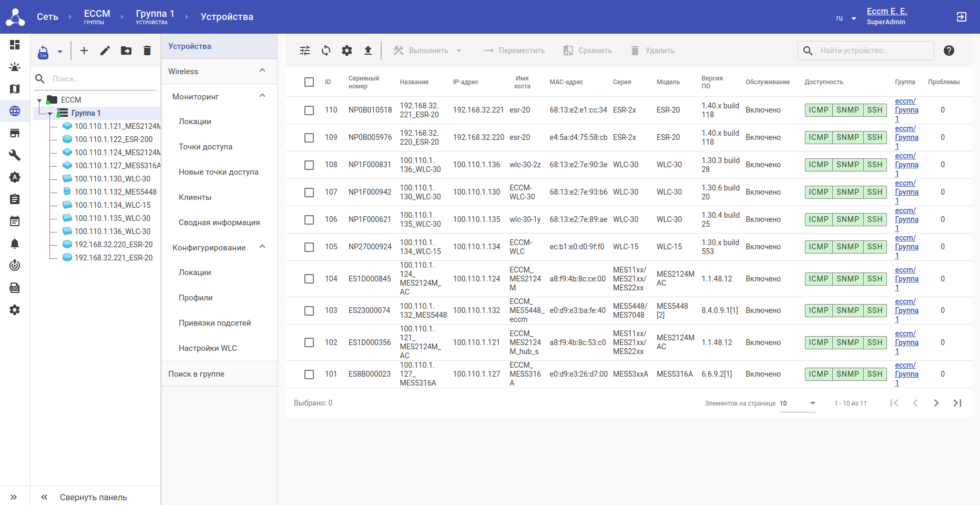Open the table filter sliders icon

pos(305,50)
